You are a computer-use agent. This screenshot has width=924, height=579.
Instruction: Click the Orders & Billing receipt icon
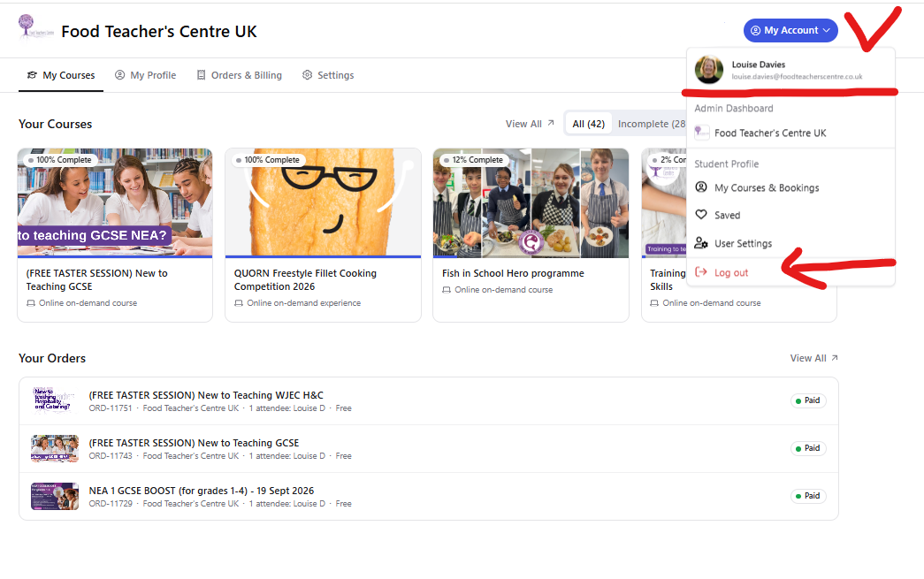coord(201,75)
